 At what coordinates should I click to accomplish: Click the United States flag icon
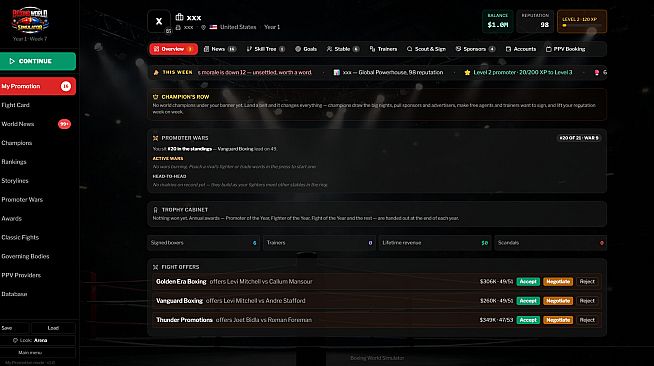pos(213,27)
